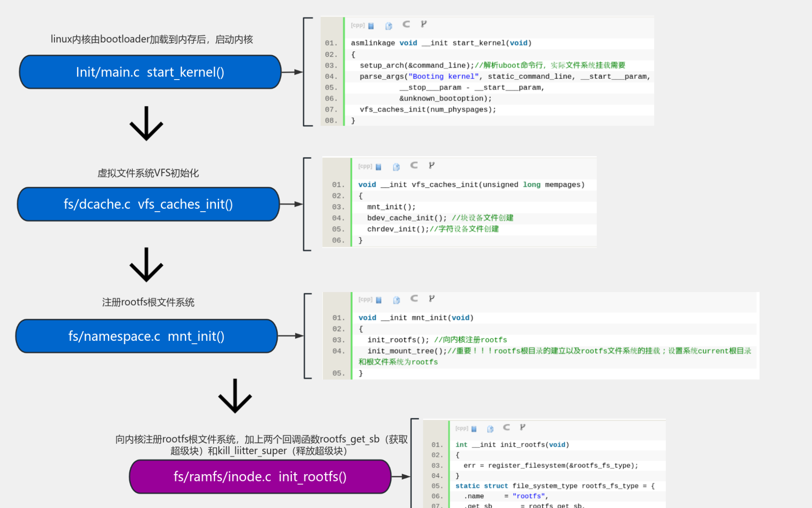Select the Init/main.c start_kernel() node
The image size is (812, 508).
(150, 72)
